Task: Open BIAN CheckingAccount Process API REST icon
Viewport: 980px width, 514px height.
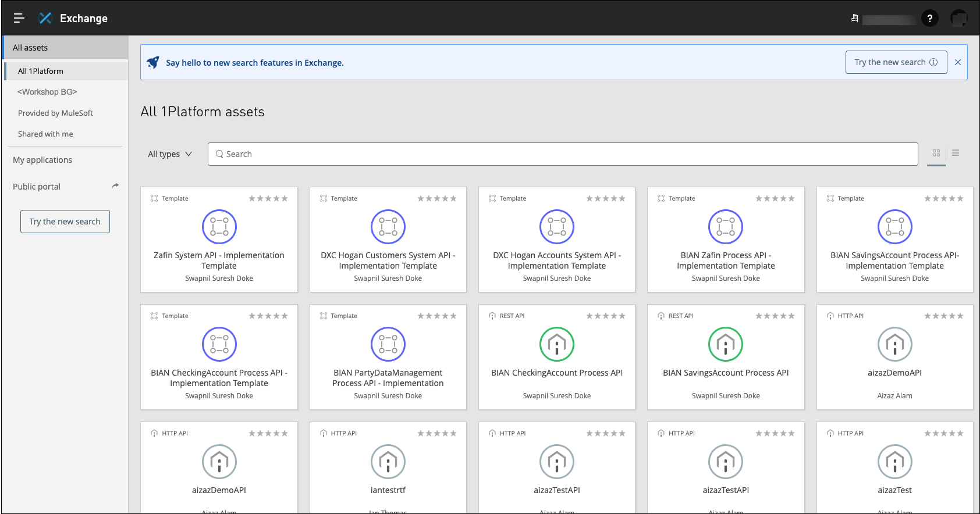Action: 557,344
